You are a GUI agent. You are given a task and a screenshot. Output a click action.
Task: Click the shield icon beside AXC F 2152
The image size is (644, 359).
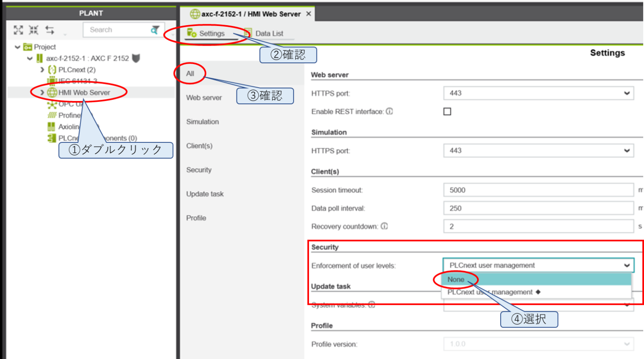pyautogui.click(x=136, y=58)
